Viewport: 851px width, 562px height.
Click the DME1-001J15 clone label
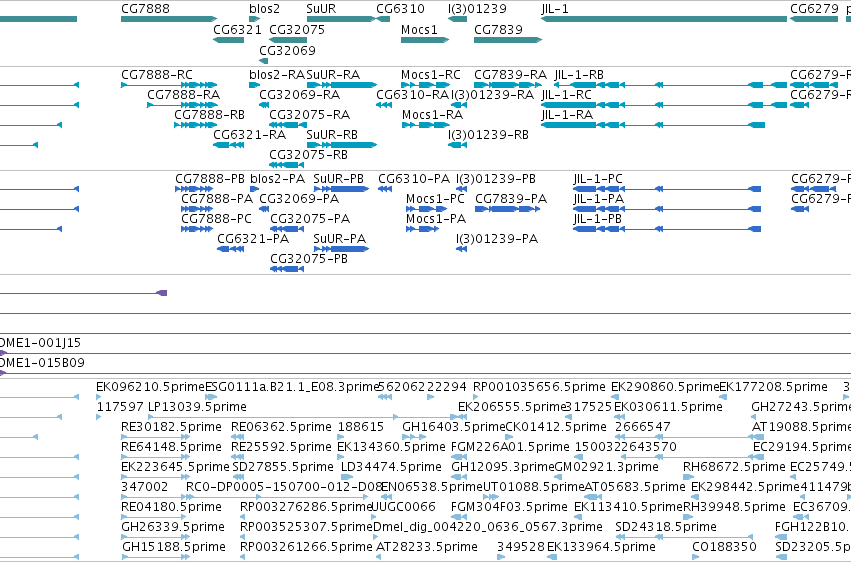(40, 343)
